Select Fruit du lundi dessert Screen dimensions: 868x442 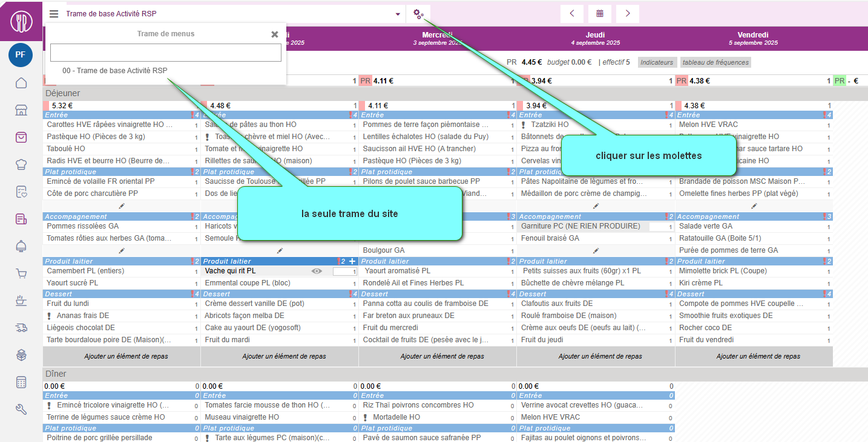click(x=68, y=304)
